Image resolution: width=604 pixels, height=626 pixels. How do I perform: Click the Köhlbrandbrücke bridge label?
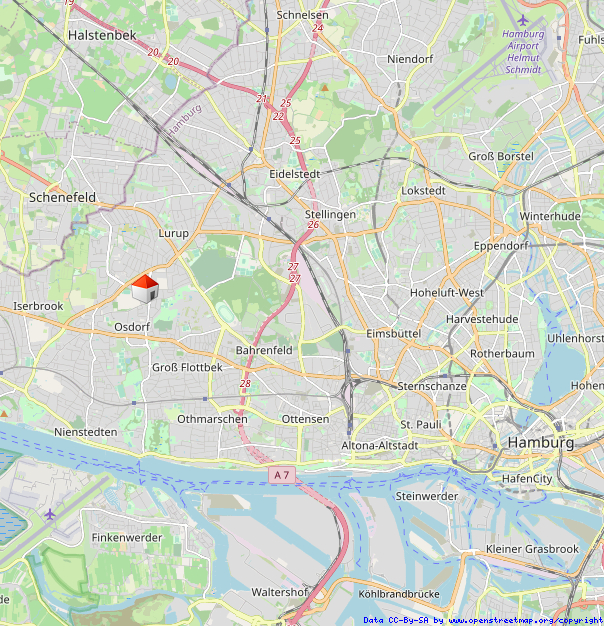[x=399, y=594]
